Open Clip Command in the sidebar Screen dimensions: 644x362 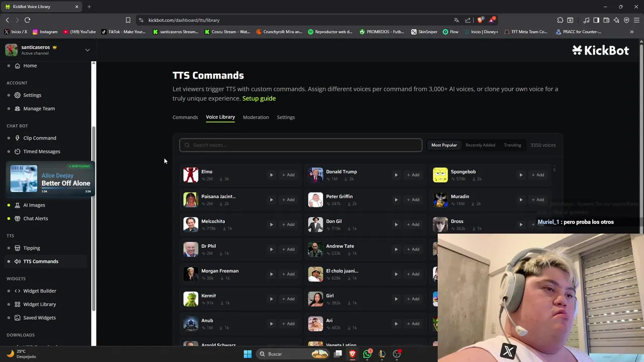pos(40,138)
